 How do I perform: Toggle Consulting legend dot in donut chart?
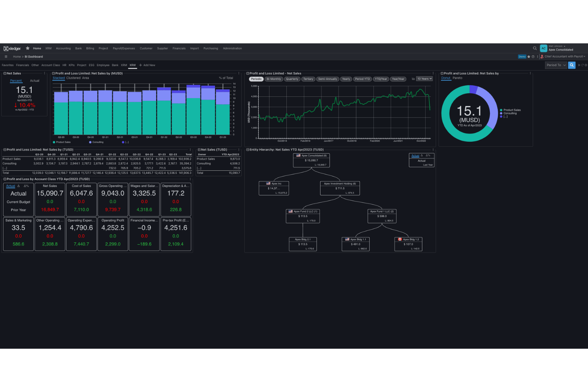point(501,114)
